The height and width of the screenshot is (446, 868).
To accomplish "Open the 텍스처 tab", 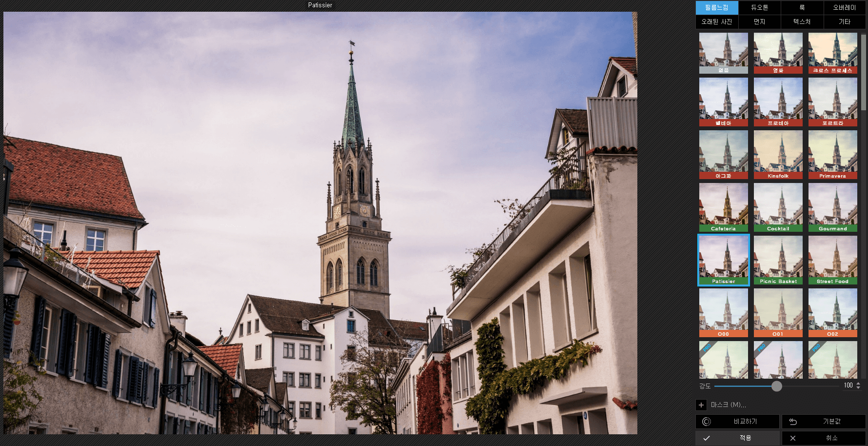I will 802,22.
